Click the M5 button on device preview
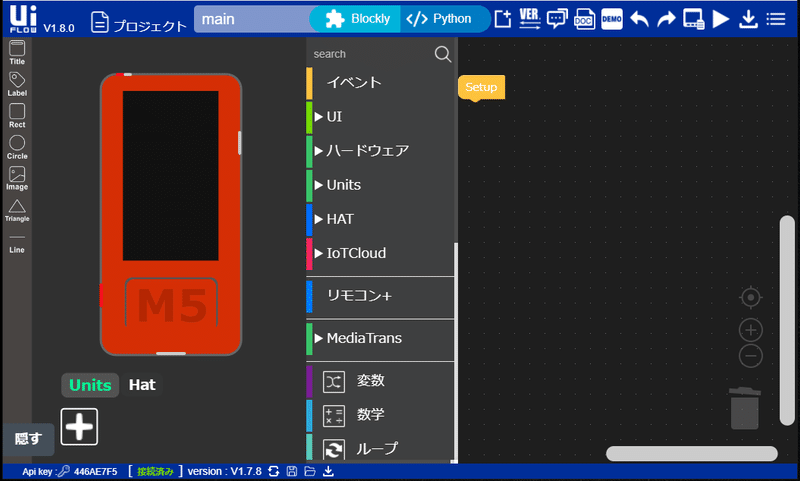Viewport: 800px width, 481px height. tap(171, 304)
